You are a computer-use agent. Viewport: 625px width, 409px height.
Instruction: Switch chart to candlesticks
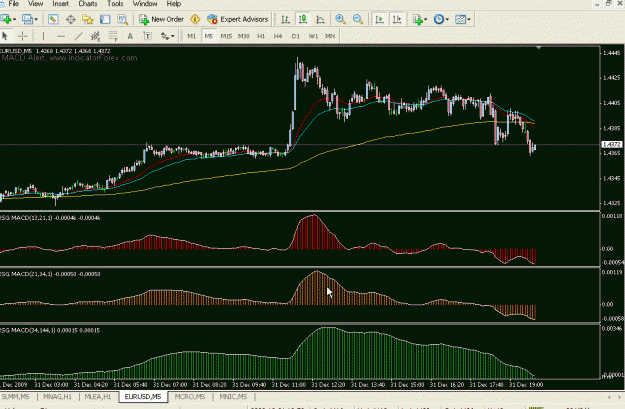pos(303,19)
